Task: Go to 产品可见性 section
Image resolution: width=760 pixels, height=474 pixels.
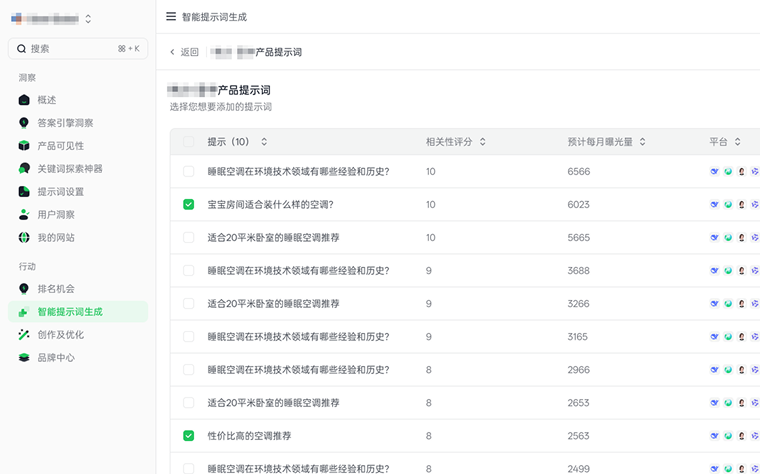Action: 60,146
